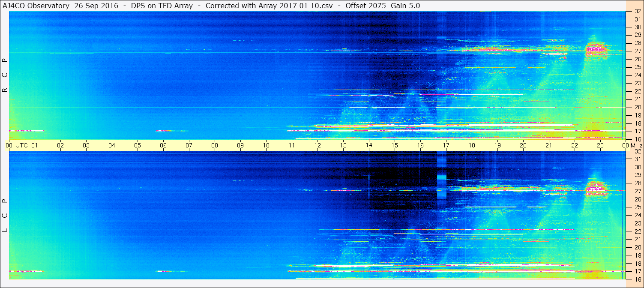Viewport: 644px width, 288px height.
Task: Click the 21 hour marker on time axis
Action: click(x=549, y=145)
